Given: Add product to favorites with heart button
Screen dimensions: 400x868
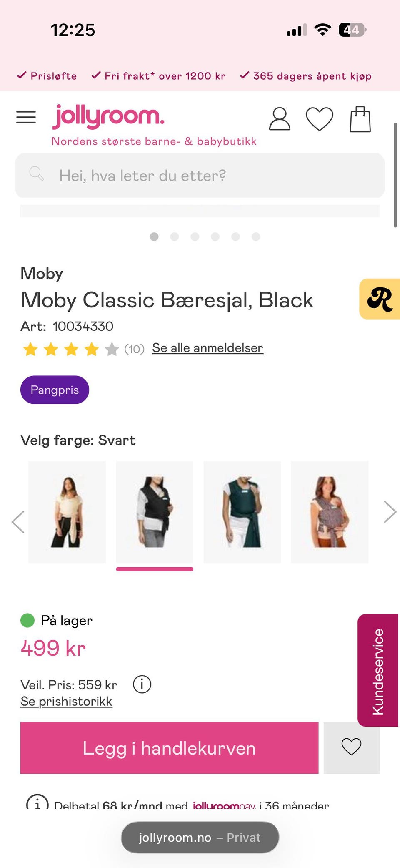Looking at the screenshot, I should [351, 747].
